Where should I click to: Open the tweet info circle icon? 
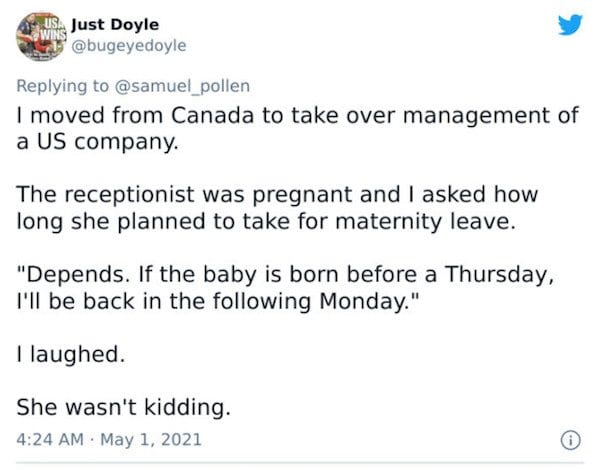click(x=571, y=440)
